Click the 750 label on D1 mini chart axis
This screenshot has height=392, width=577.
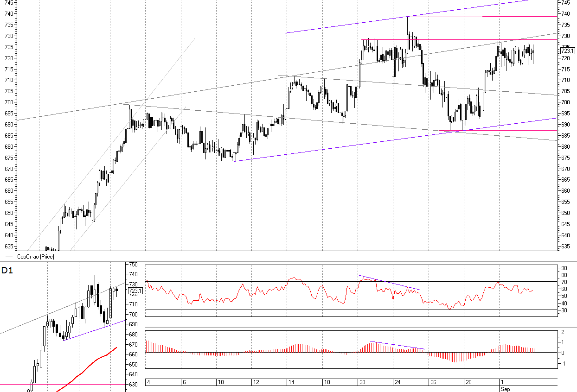click(134, 265)
